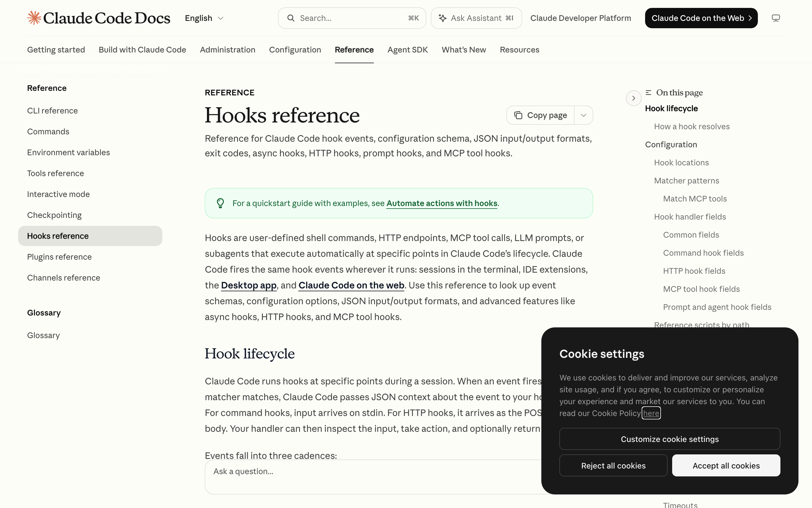Image resolution: width=812 pixels, height=508 pixels.
Task: Jump to Matcher patterns section
Action: 687,181
